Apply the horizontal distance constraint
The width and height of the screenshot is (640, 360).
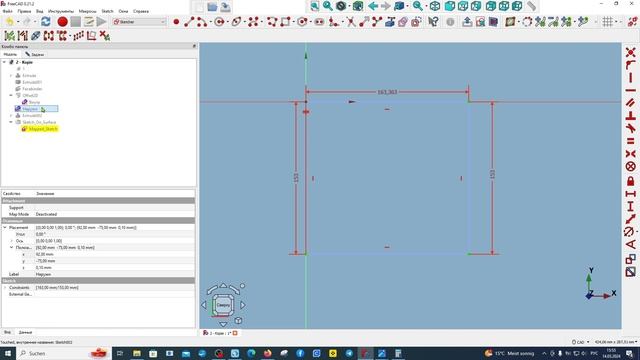631,193
